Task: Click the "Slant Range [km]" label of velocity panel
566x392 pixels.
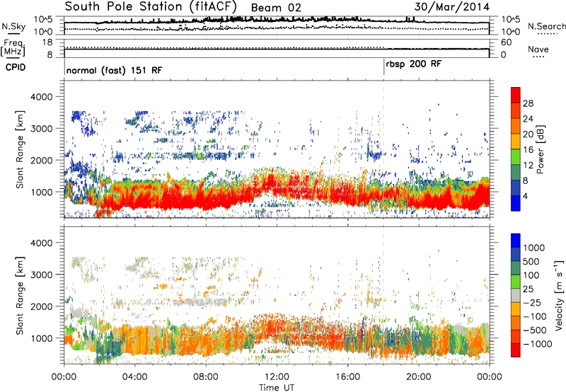Action: [x=20, y=295]
